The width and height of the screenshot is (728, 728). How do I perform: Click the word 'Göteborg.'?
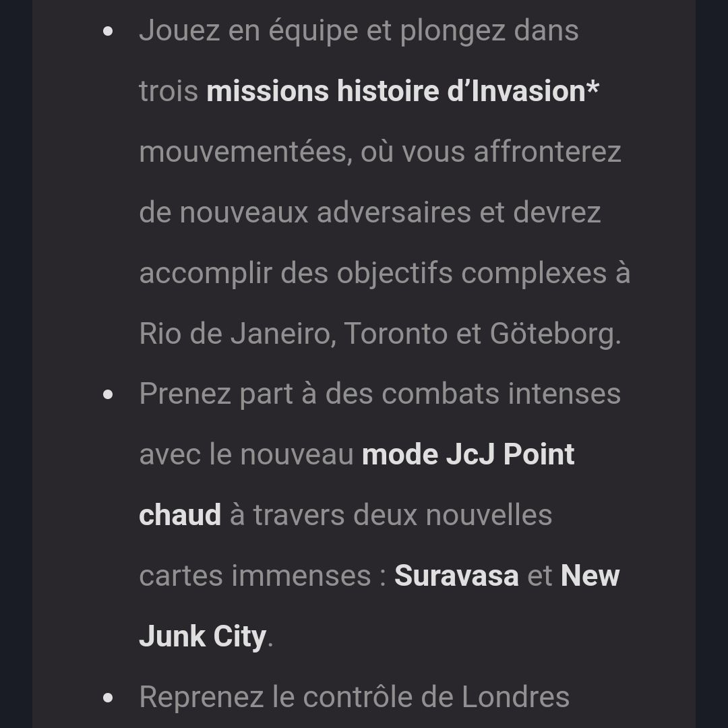555,334
